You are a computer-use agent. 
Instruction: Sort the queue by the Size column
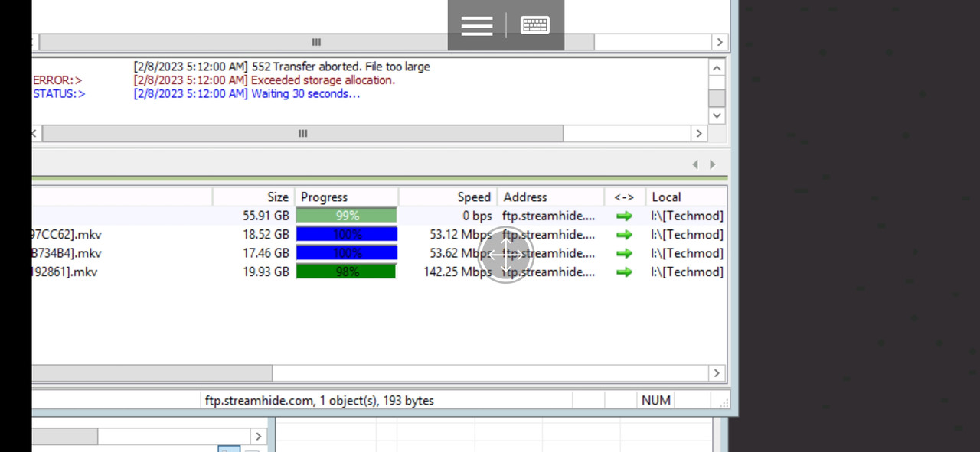(277, 197)
